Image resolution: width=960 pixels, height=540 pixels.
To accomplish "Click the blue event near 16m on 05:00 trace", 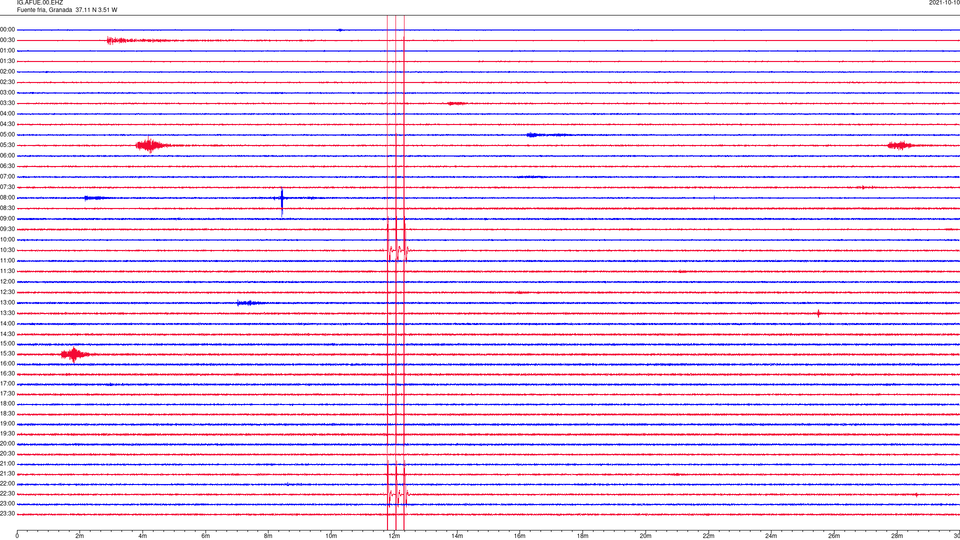I will pyautogui.click(x=548, y=135).
